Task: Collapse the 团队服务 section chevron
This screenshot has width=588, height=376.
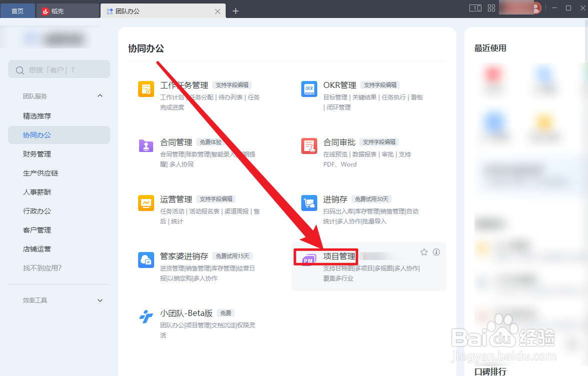Action: pos(100,95)
